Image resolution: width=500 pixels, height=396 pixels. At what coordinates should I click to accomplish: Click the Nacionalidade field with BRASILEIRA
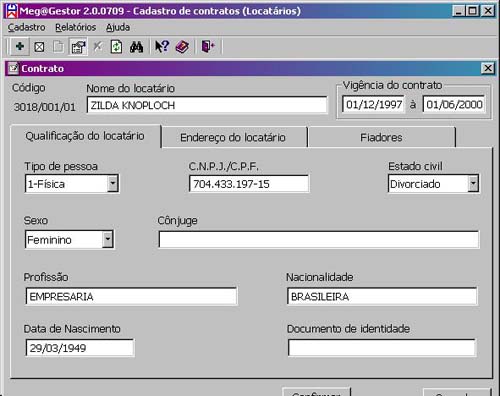(382, 296)
